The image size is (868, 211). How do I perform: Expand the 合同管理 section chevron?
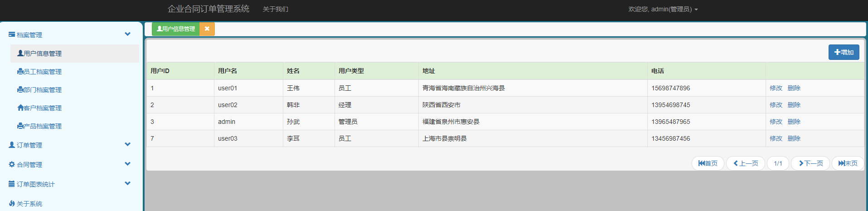[x=127, y=164]
